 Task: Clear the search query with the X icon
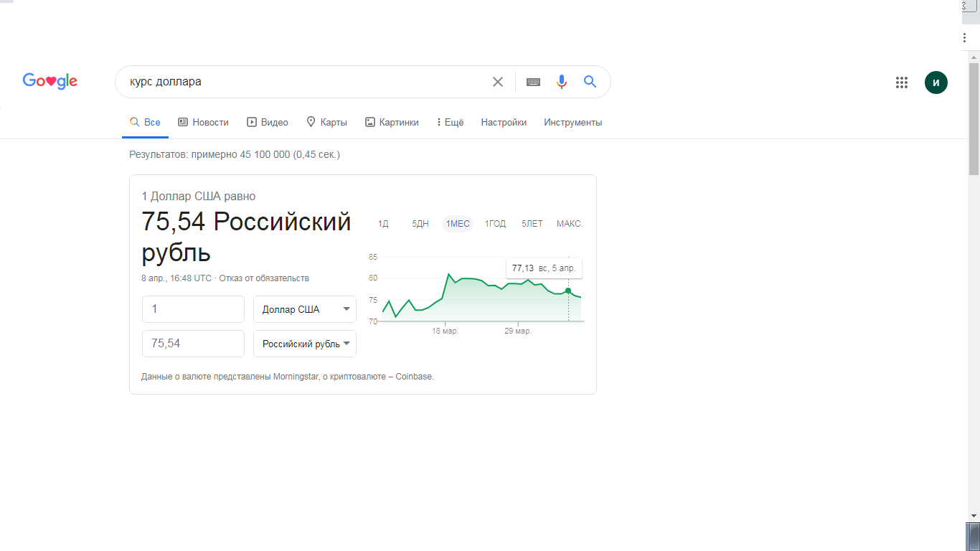(498, 82)
